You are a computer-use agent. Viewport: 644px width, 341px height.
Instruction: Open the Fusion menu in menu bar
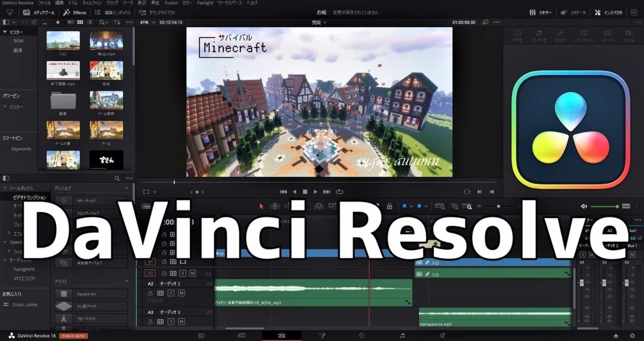pyautogui.click(x=171, y=3)
